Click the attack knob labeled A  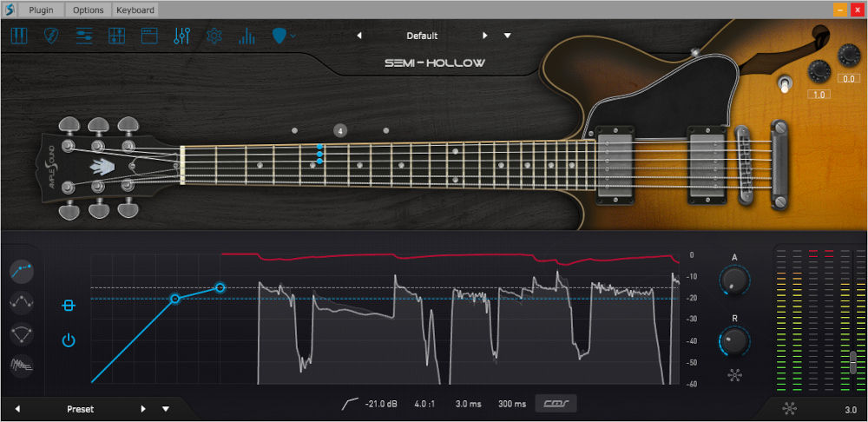734,280
